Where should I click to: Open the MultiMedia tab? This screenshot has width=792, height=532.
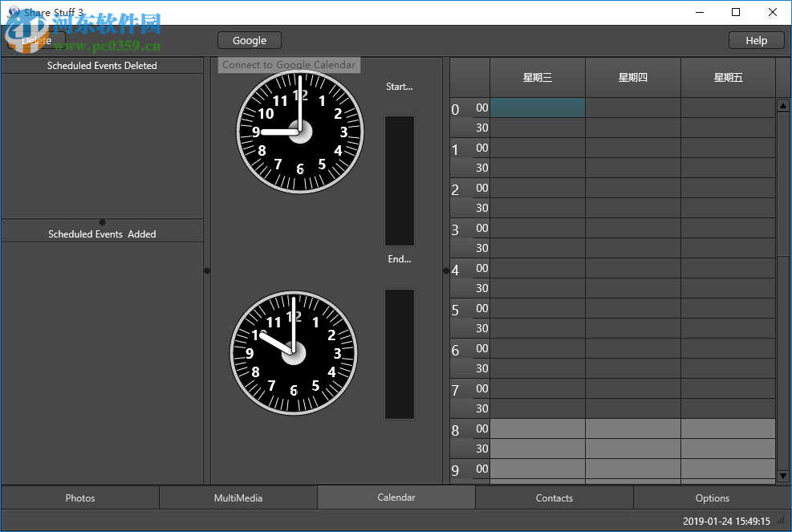238,497
